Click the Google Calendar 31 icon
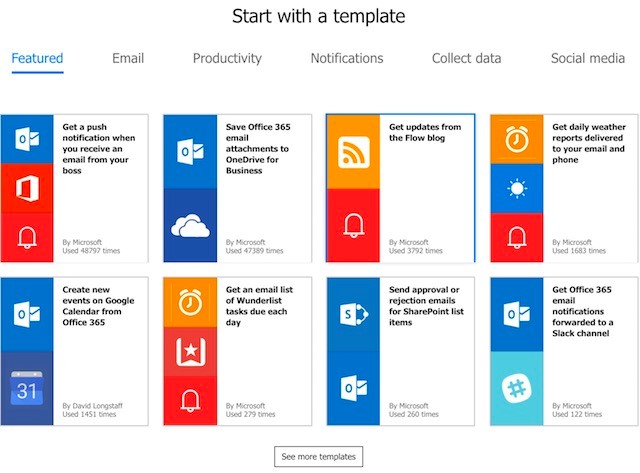The image size is (640, 473). [x=27, y=388]
